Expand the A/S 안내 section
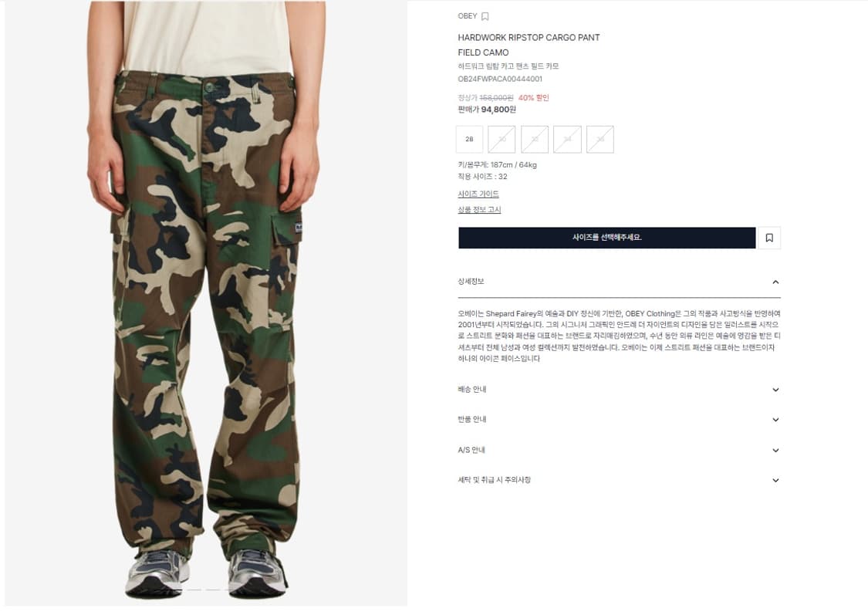This screenshot has width=868, height=615. (x=619, y=450)
